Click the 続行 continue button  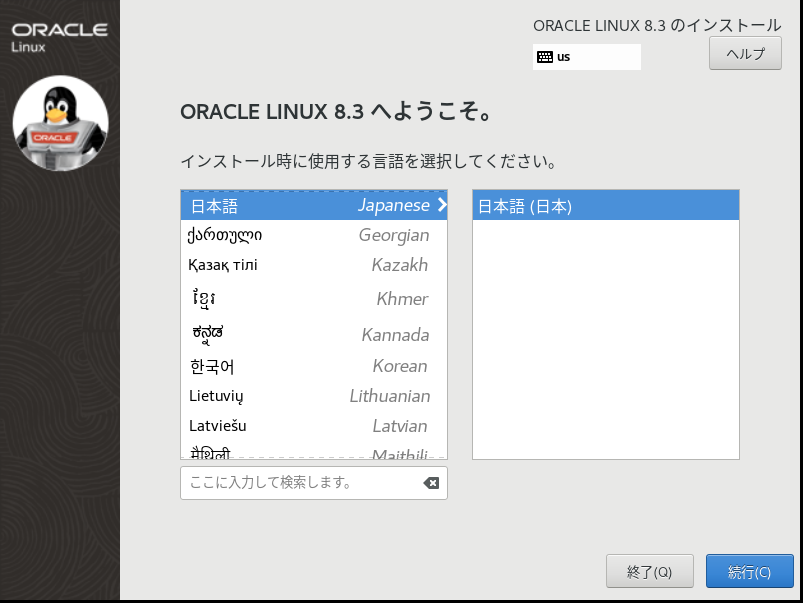(749, 572)
